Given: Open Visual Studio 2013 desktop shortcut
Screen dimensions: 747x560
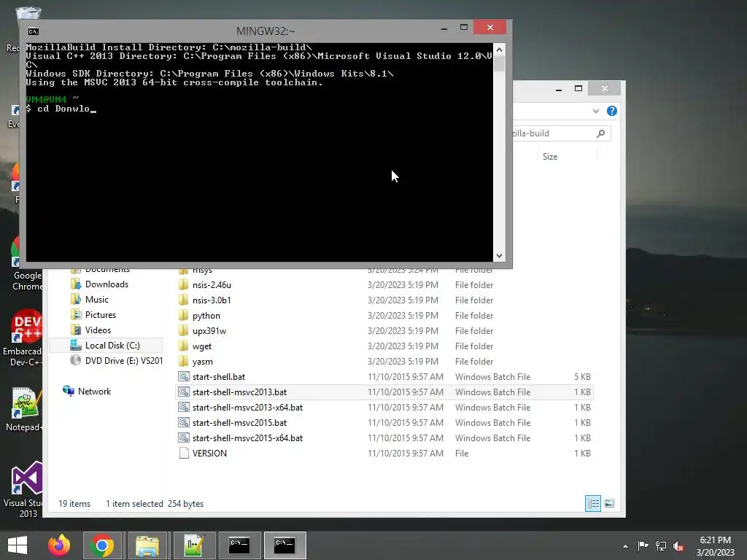Looking at the screenshot, I should [27, 489].
